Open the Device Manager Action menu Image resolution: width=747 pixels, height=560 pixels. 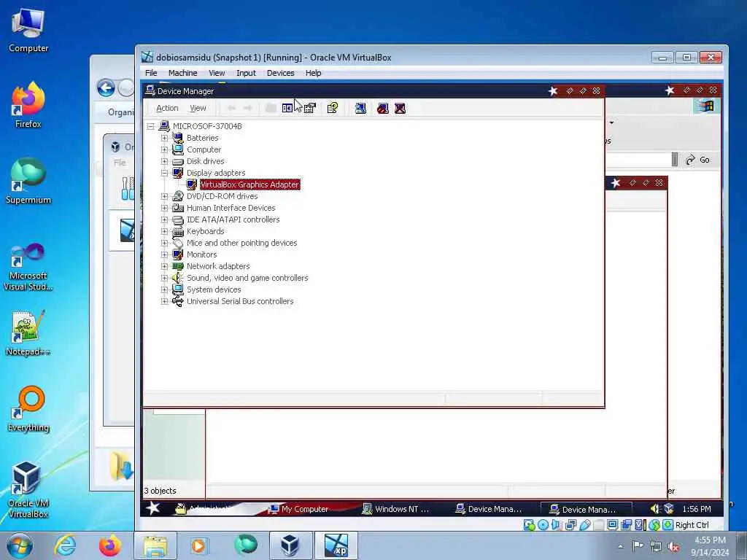pyautogui.click(x=167, y=108)
